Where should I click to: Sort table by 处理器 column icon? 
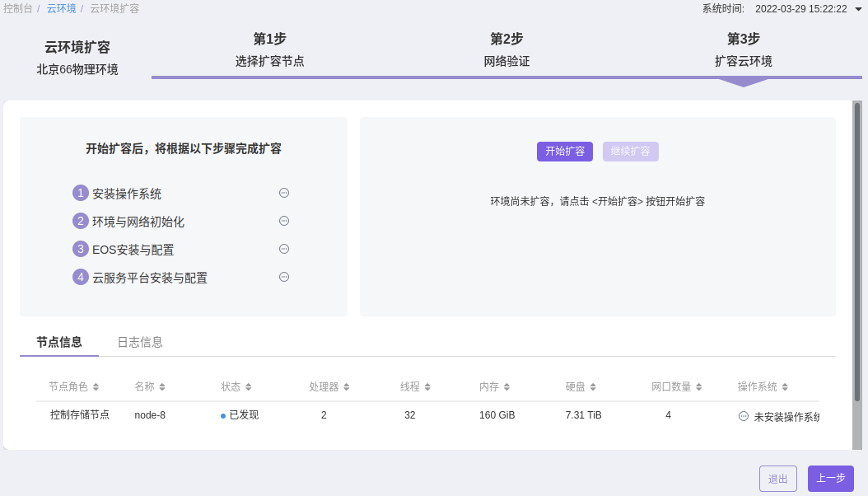347,387
